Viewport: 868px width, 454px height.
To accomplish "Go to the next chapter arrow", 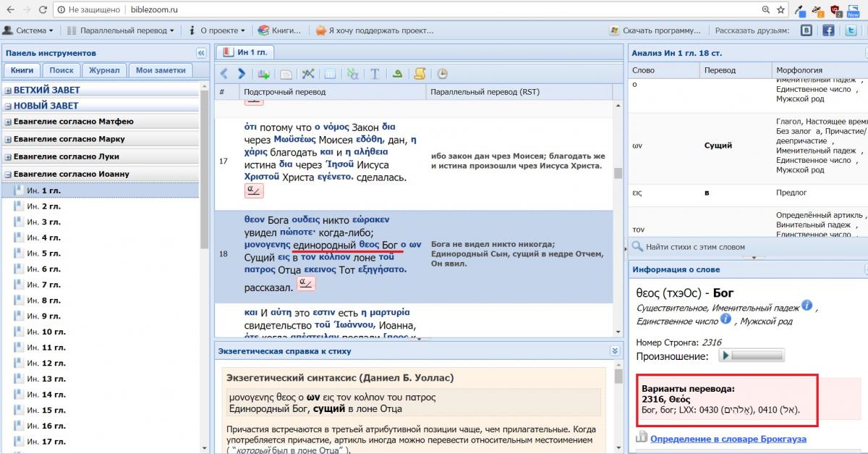I will pyautogui.click(x=242, y=74).
